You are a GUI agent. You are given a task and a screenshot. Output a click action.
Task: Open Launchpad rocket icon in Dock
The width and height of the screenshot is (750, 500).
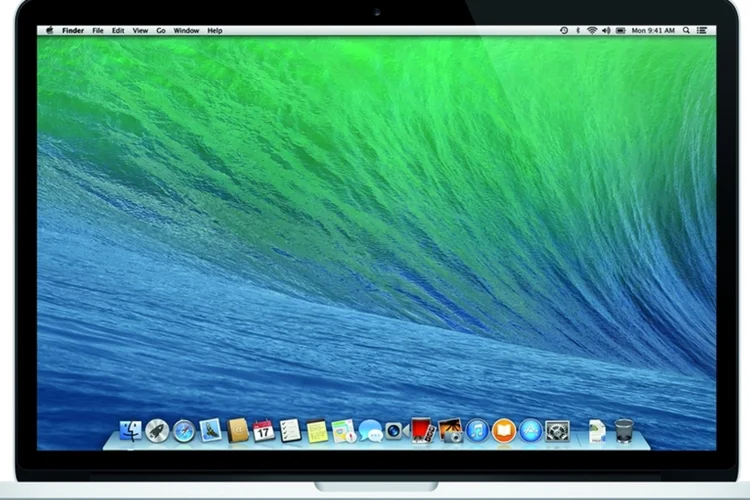157,431
